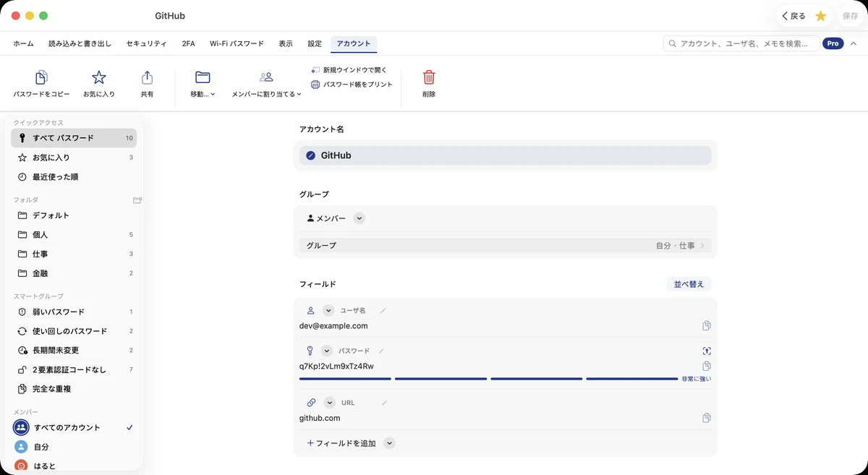This screenshot has width=868, height=475.
Task: Open the デフォルト folder
Action: click(74, 215)
